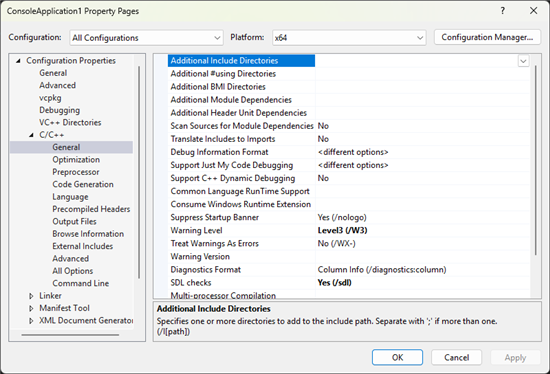Select the Warning Version property

pyautogui.click(x=241, y=256)
